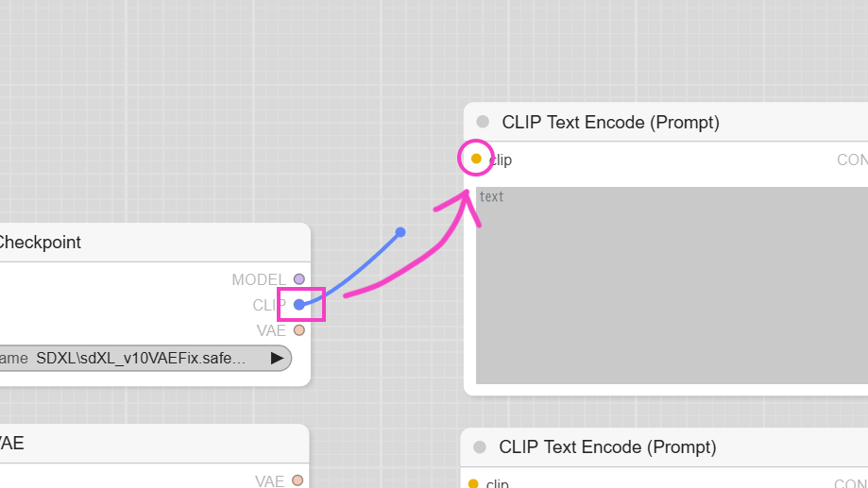Click the CON output label on lower CLIP Text Encode

850,483
